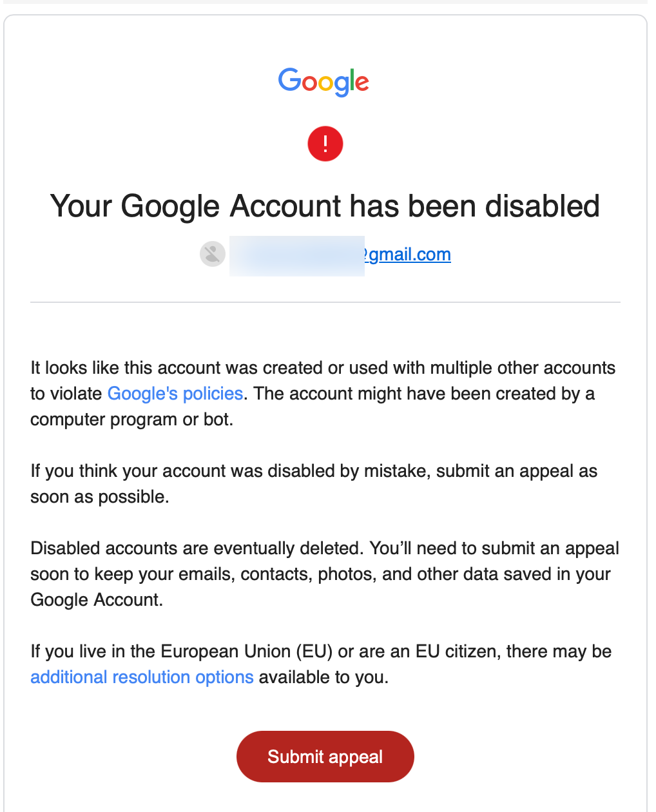The image size is (656, 812).
Task: Click the Submit appeal button
Action: click(325, 757)
